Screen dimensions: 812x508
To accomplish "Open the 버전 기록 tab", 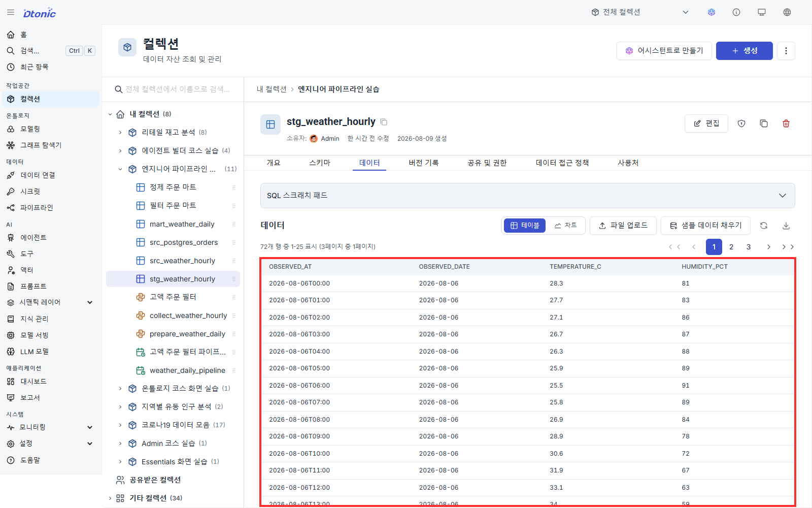I will click(x=424, y=163).
